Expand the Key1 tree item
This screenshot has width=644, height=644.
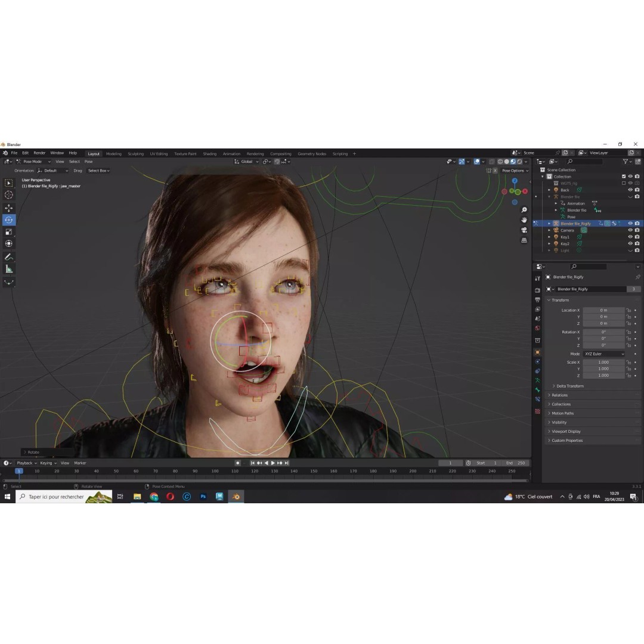pos(549,237)
